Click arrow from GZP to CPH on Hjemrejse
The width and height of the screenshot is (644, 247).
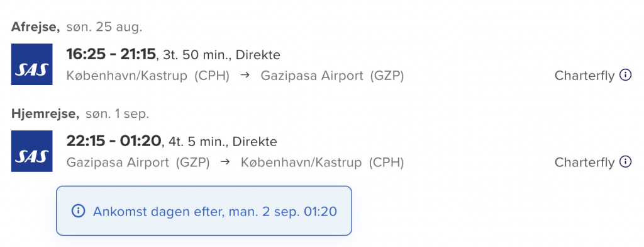click(225, 163)
